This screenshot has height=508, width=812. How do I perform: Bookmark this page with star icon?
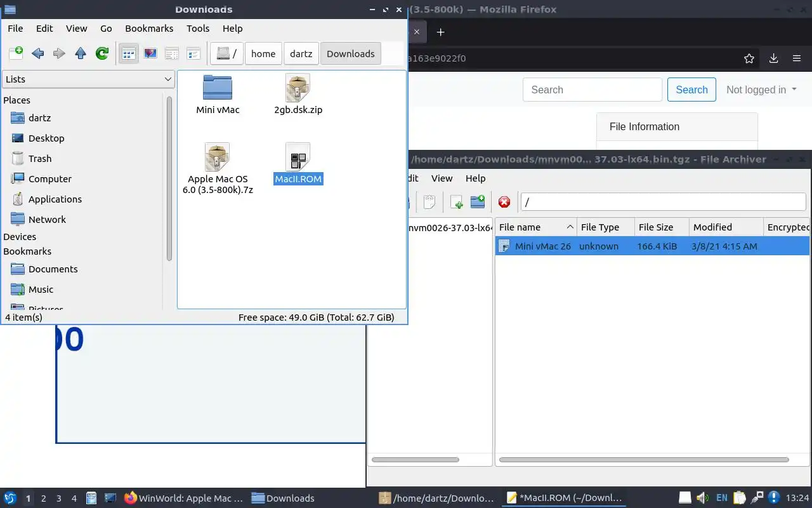click(749, 58)
